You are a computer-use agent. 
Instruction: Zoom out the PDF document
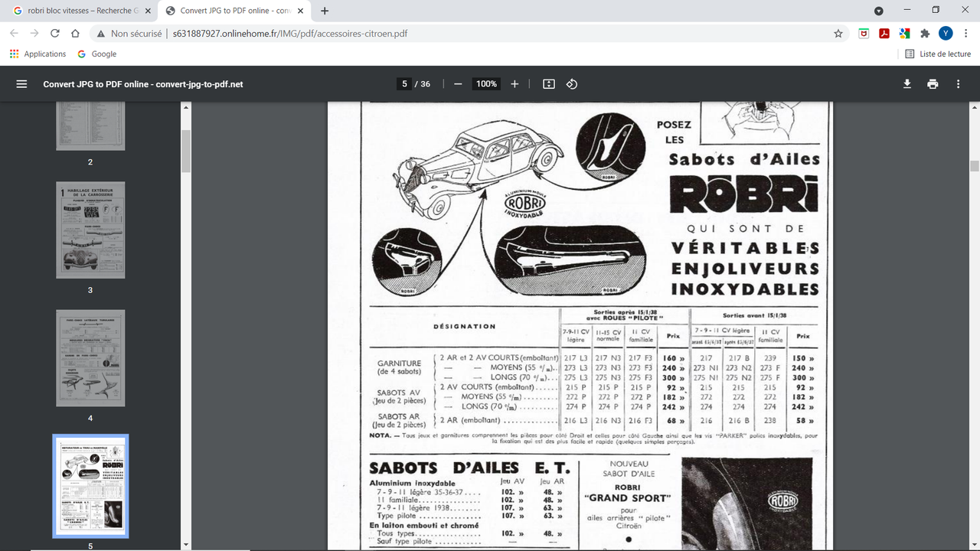pos(458,84)
